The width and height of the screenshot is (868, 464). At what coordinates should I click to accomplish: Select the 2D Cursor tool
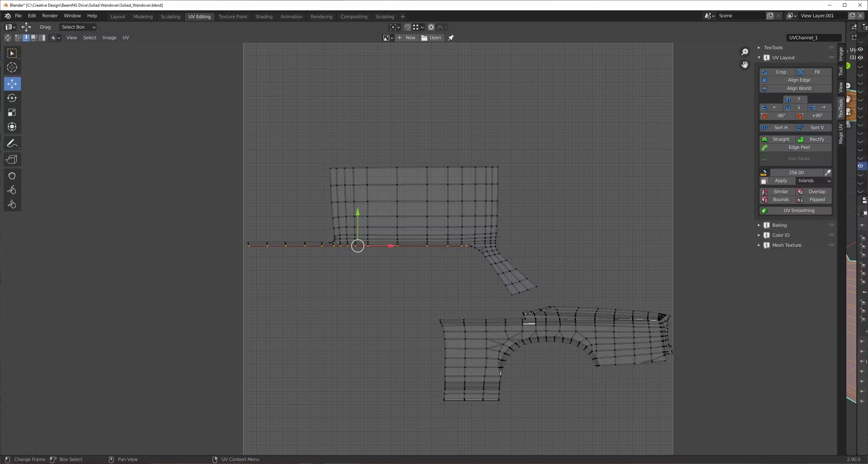[x=12, y=68]
